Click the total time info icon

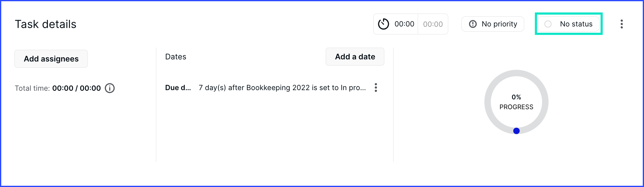[110, 88]
